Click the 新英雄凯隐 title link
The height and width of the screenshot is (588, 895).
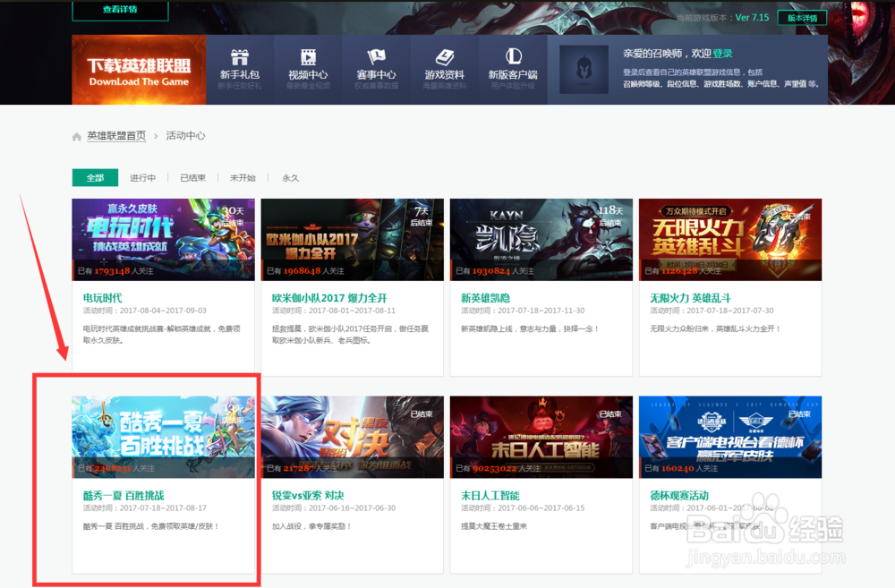click(x=486, y=298)
